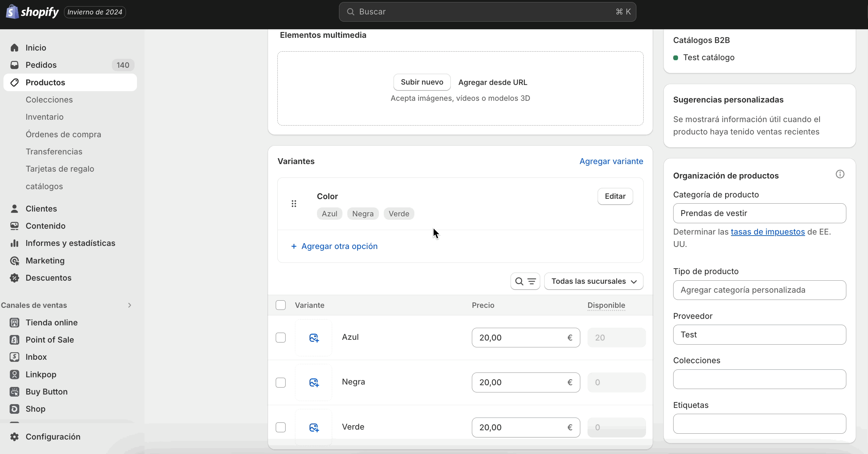Check the Azul variant checkbox
The height and width of the screenshot is (454, 868).
[280, 338]
